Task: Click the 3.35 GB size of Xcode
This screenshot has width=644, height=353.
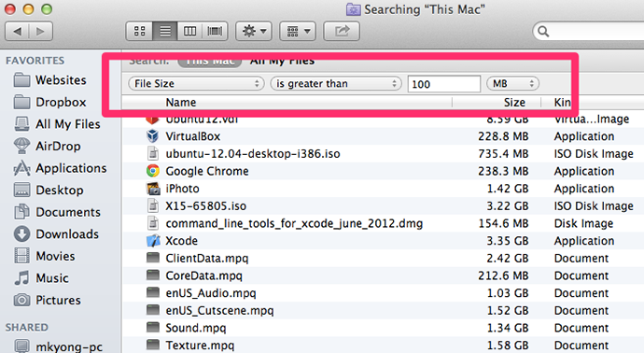Action: point(508,241)
